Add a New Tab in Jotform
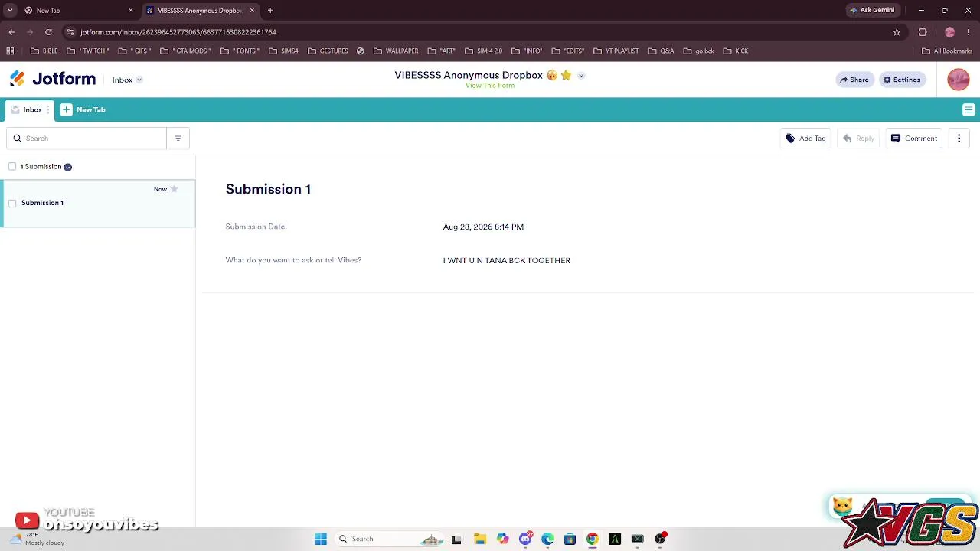Viewport: 980px width, 551px height. point(83,110)
